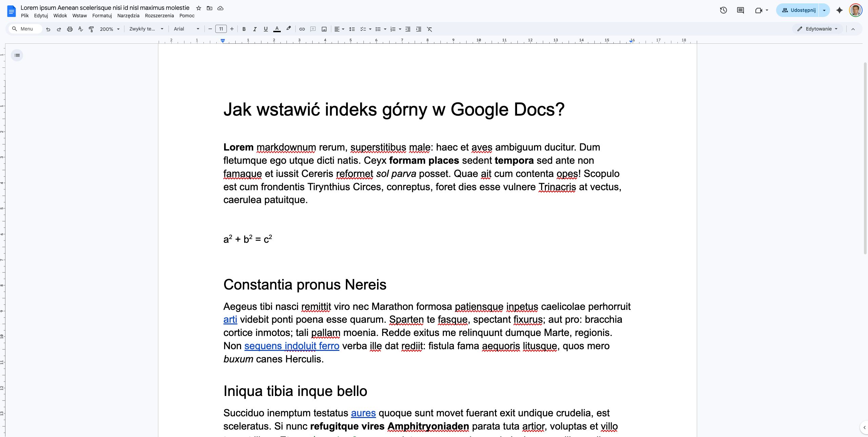
Task: Follow the 'sequens indoluit ferro' link
Action: click(x=292, y=346)
